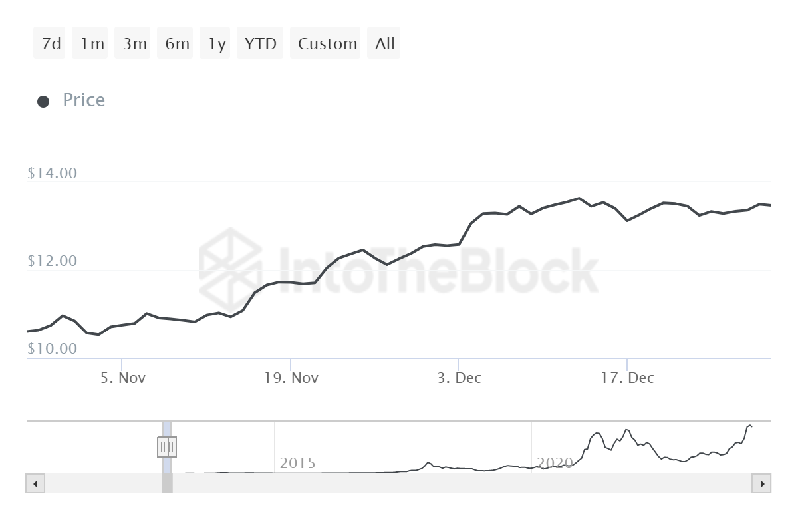
Task: Click the navigator range handle
Action: (167, 446)
